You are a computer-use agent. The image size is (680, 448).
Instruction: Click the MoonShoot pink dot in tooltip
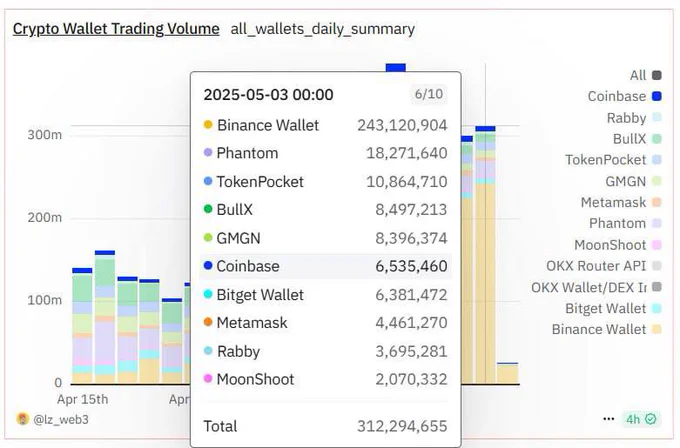click(x=208, y=379)
